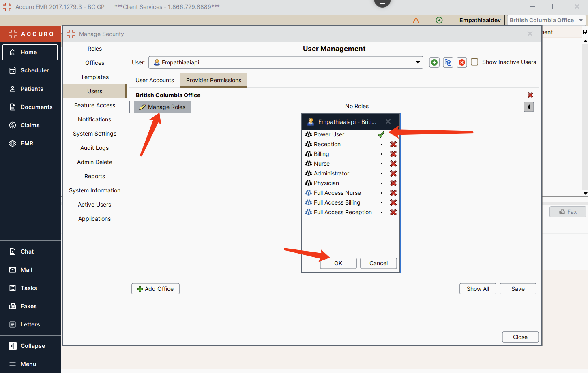The width and height of the screenshot is (588, 373).
Task: Select Templates in security menu
Action: point(94,77)
